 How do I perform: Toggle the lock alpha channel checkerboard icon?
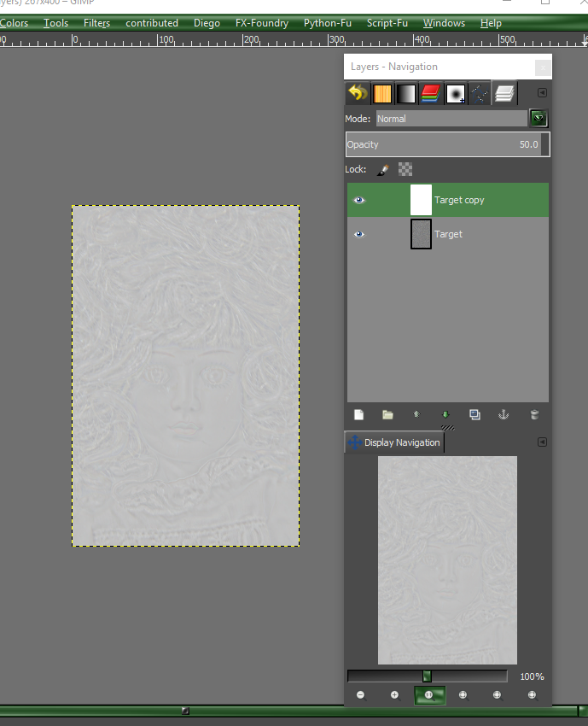(x=405, y=169)
